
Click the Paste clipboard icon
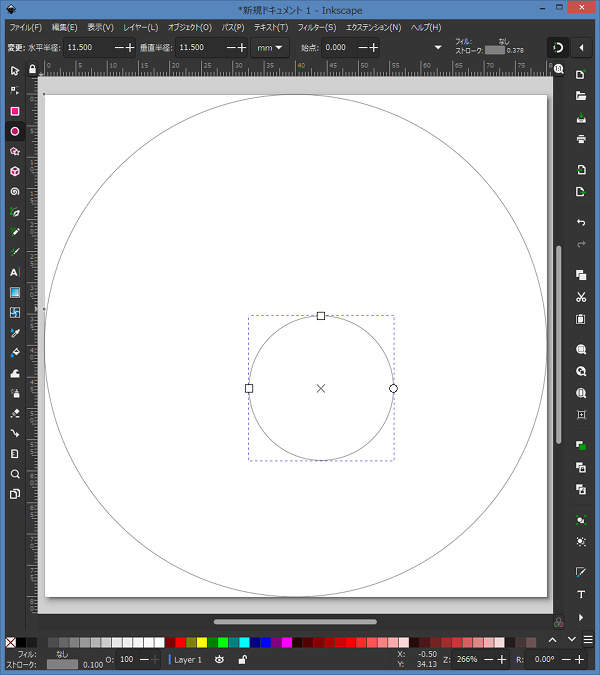coord(581,319)
